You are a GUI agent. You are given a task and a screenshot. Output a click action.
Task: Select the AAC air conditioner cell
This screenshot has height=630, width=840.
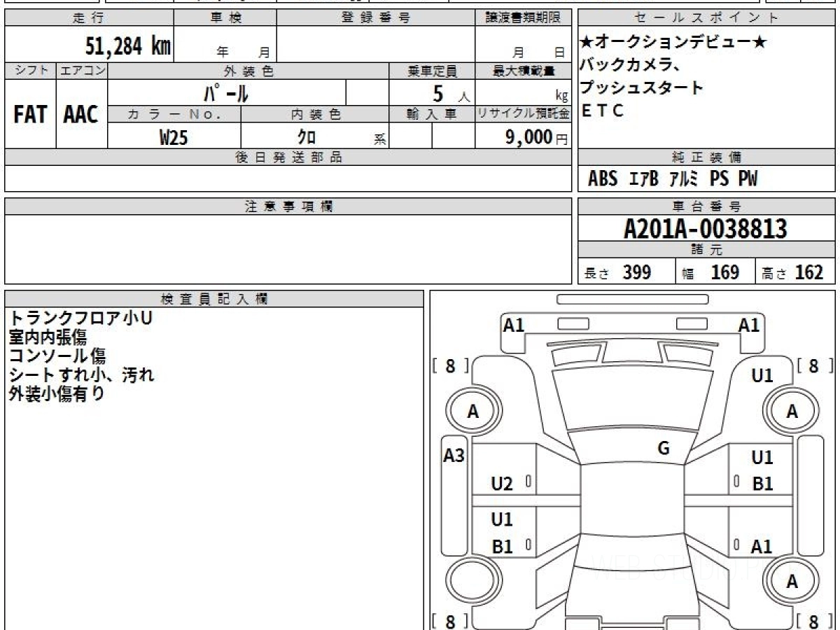pyautogui.click(x=81, y=114)
